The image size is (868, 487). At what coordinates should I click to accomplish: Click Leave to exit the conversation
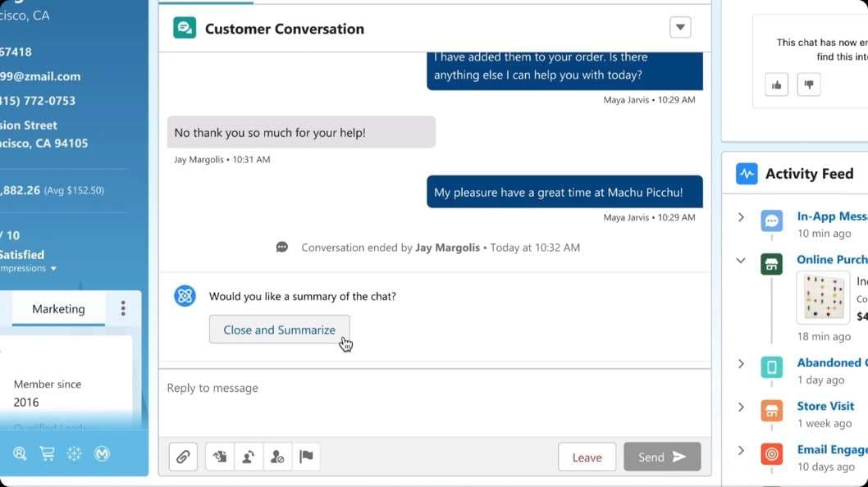587,456
